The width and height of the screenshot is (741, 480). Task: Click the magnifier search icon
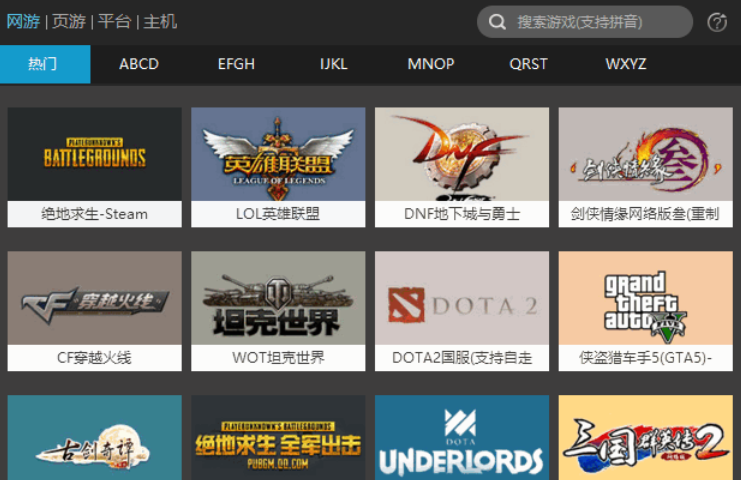[497, 22]
